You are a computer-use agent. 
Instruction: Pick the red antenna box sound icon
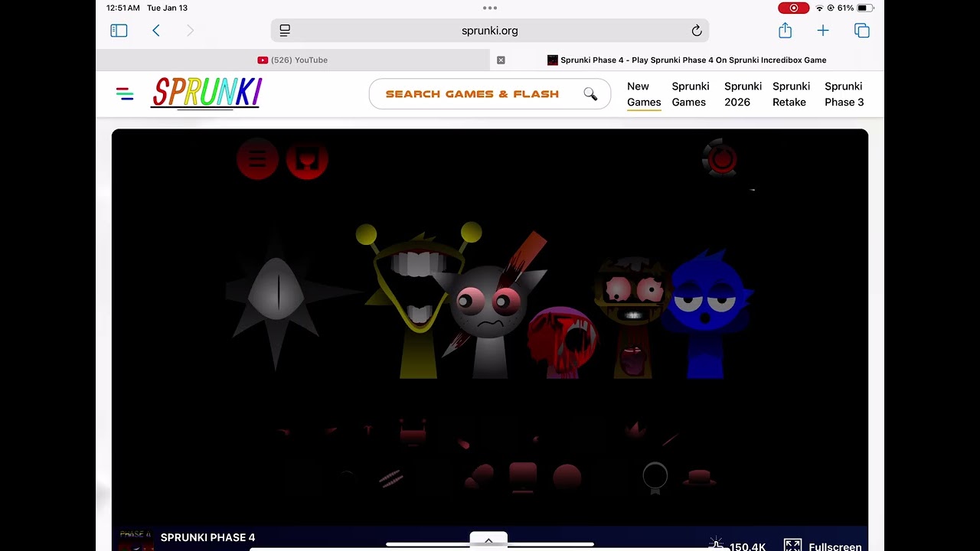[x=413, y=432]
